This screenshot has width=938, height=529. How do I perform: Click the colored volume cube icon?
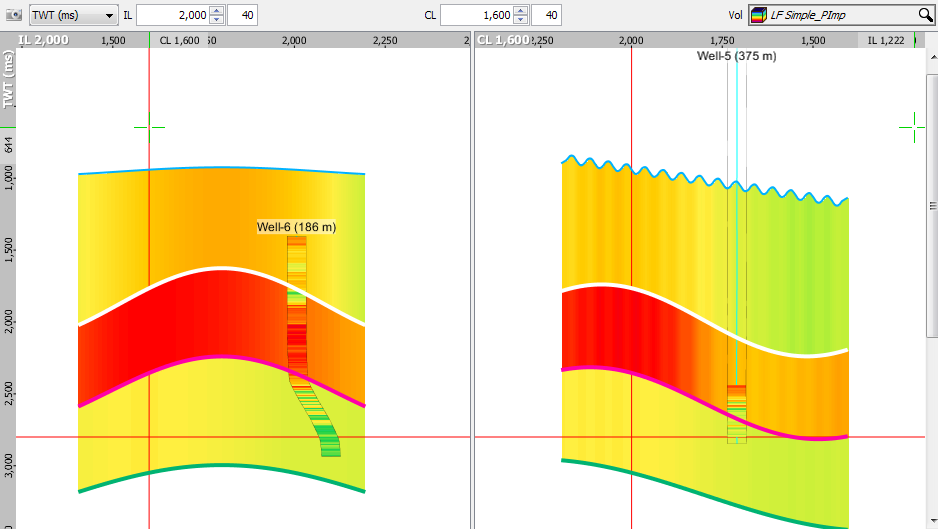(759, 15)
